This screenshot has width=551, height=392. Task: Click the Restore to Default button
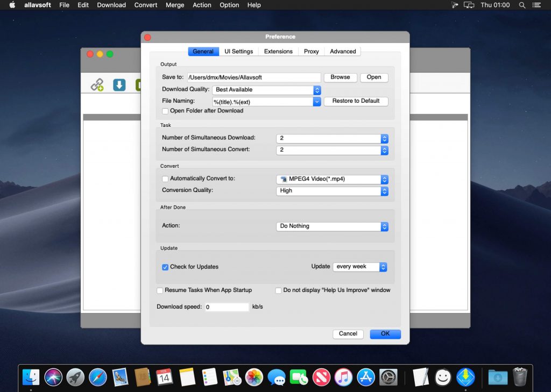(x=356, y=101)
